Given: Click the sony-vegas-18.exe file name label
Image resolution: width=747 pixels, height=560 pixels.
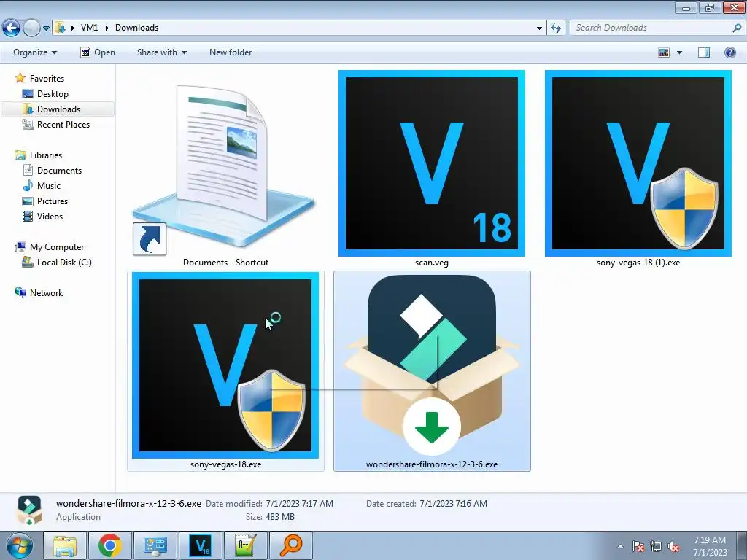Looking at the screenshot, I should [x=226, y=464].
